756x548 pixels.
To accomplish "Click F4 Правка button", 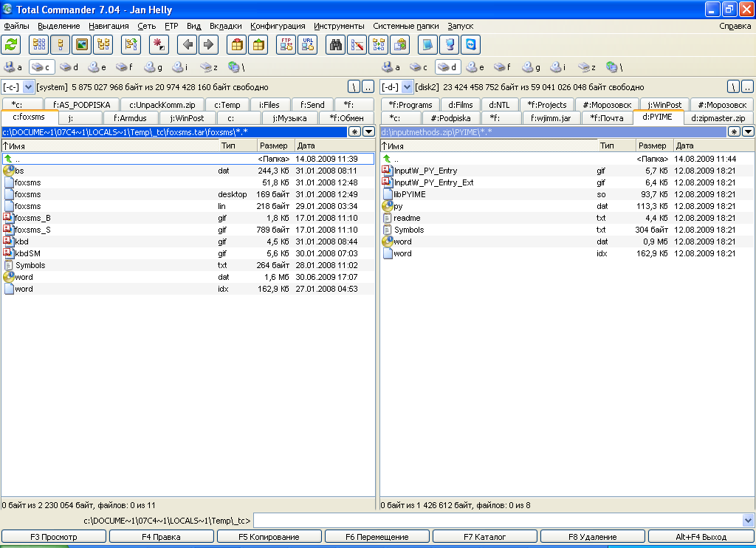I will [161, 536].
